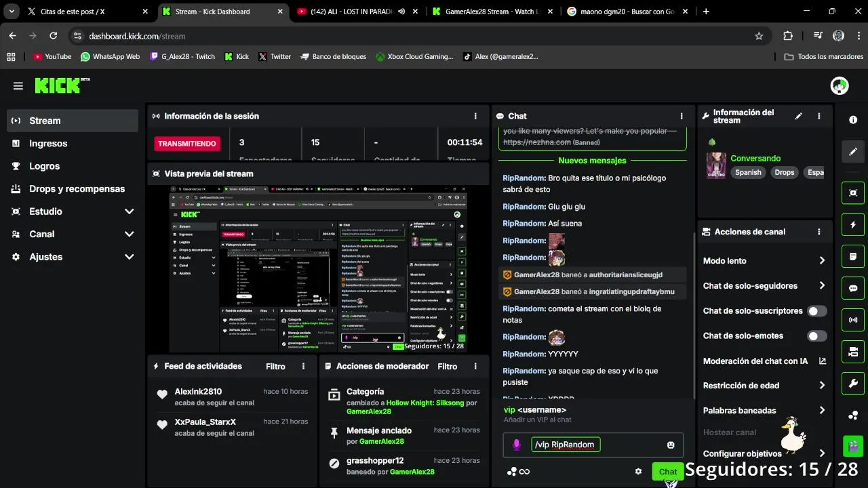This screenshot has height=488, width=868.
Task: Click the /vip RipRandom chat input field
Action: coord(593,445)
